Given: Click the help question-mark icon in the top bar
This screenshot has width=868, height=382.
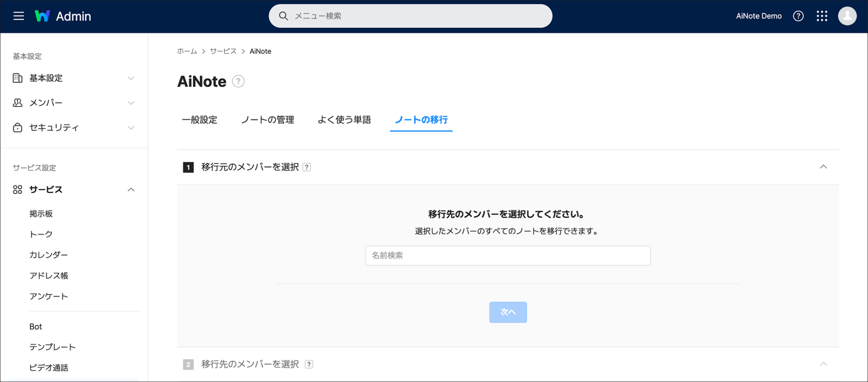Looking at the screenshot, I should pyautogui.click(x=798, y=16).
